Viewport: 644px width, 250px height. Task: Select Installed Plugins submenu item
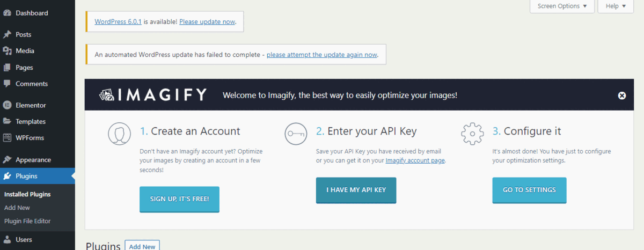pyautogui.click(x=27, y=194)
